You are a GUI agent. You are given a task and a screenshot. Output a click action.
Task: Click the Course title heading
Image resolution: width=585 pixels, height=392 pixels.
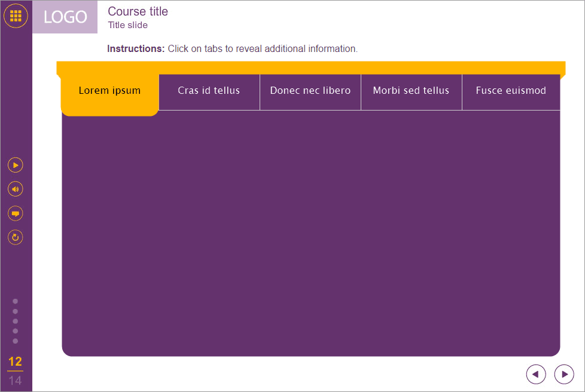[138, 11]
